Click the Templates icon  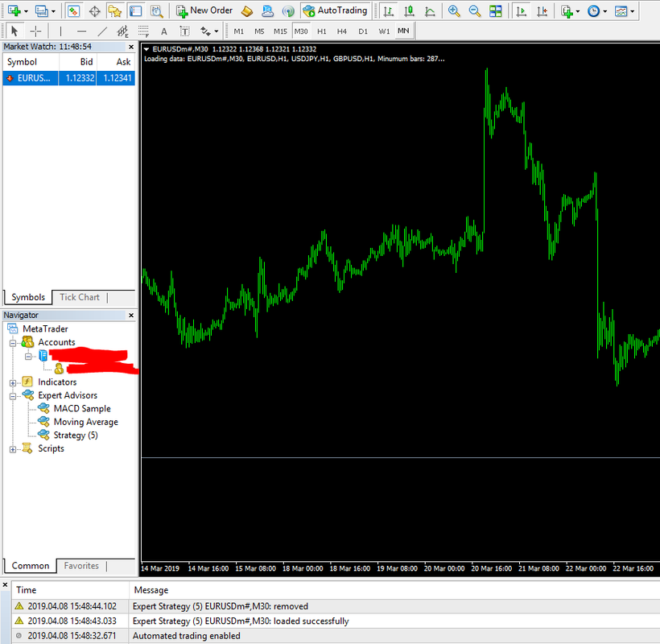click(621, 11)
